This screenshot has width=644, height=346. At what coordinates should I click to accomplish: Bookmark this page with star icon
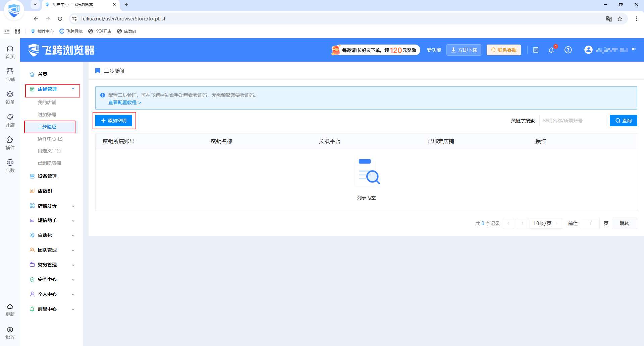(620, 19)
